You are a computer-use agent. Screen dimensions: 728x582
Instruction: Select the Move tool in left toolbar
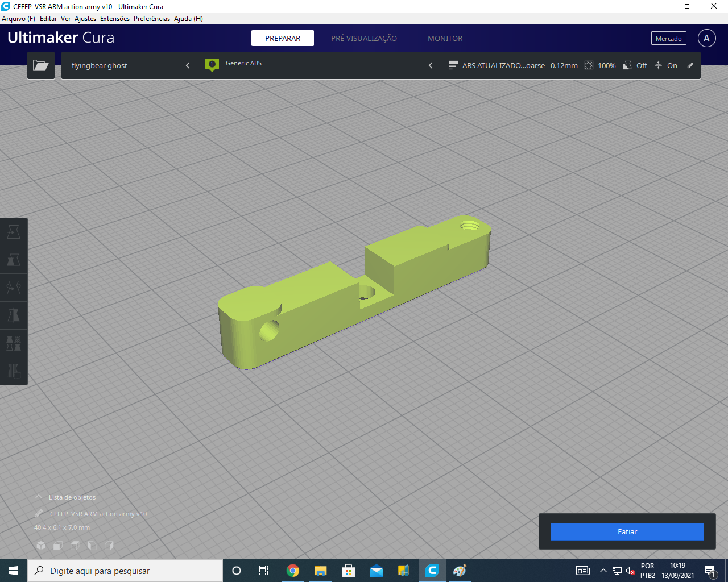[x=14, y=232]
